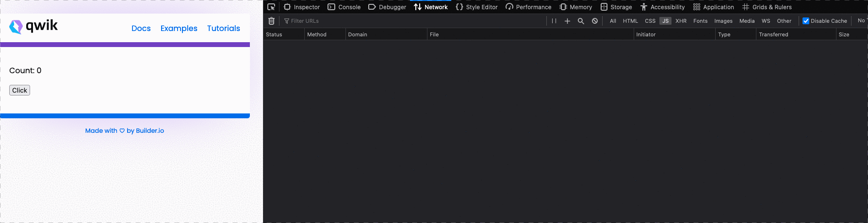This screenshot has width=868, height=223.
Task: Select the "Count: 0" text
Action: (25, 70)
